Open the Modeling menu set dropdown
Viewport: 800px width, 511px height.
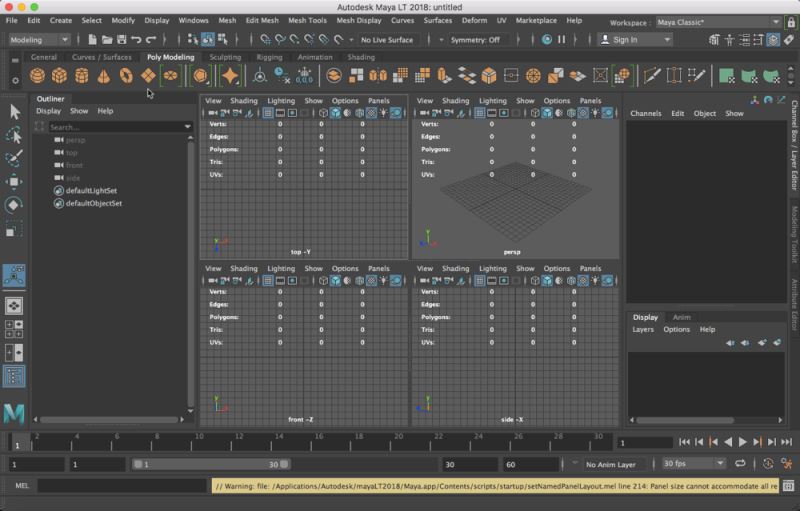(39, 39)
